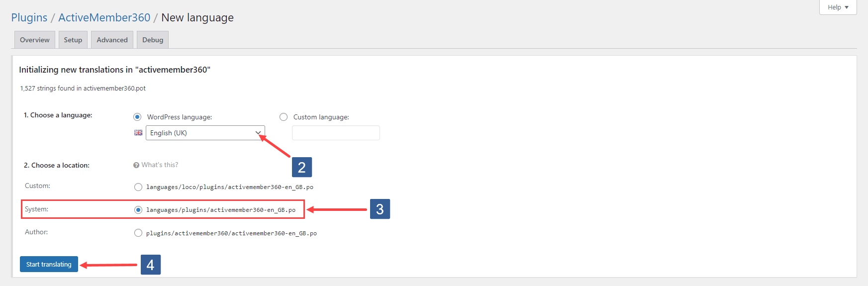Open the English (UK) language dropdown
868x286 pixels.
(x=205, y=133)
